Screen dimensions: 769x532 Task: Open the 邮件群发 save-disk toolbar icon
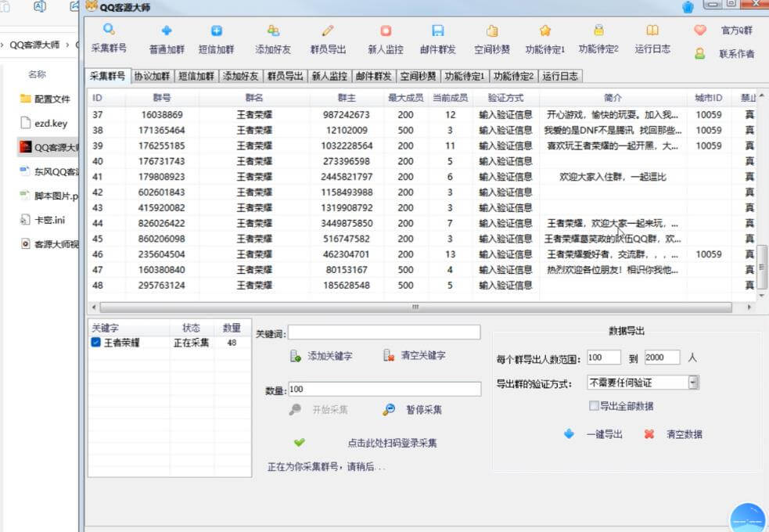[x=437, y=31]
